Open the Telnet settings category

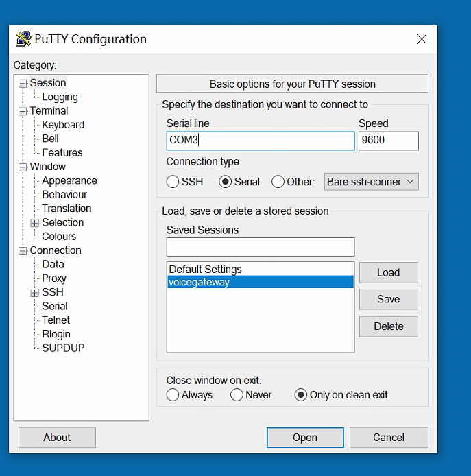[56, 320]
